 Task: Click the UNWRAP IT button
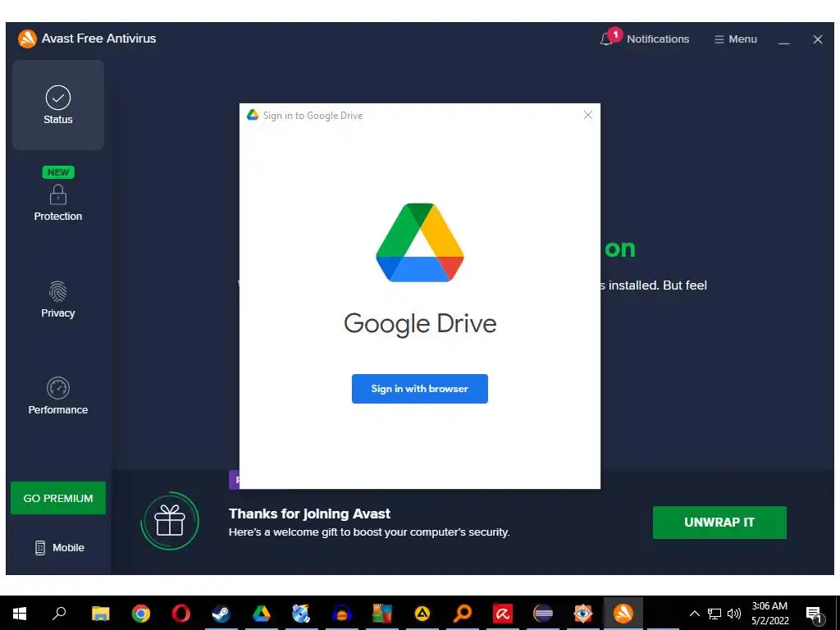pyautogui.click(x=719, y=523)
